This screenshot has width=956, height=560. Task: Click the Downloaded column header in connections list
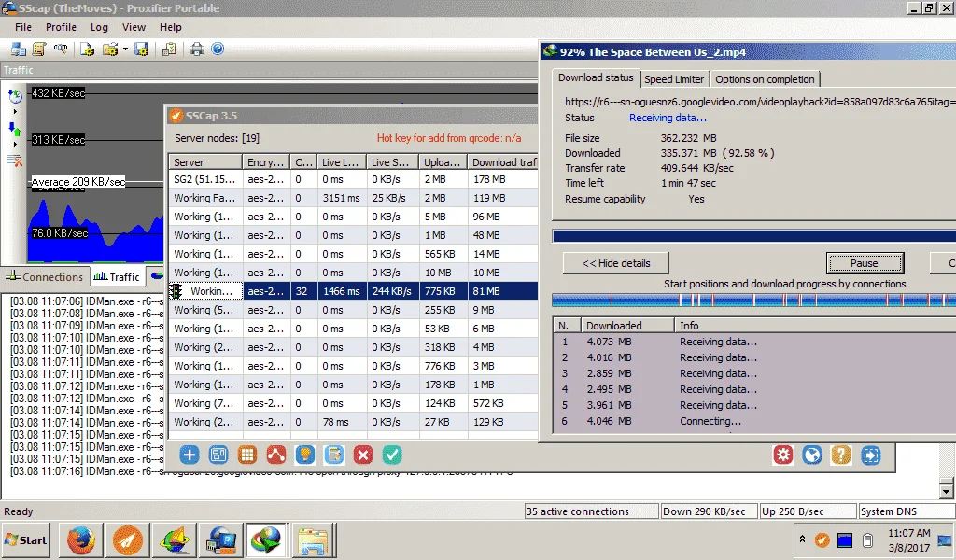(x=626, y=326)
